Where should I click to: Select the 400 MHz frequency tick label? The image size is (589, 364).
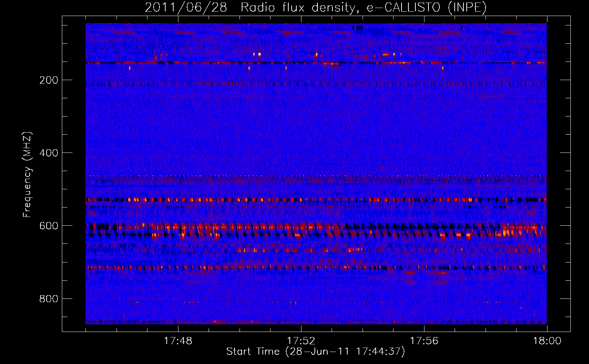(49, 153)
